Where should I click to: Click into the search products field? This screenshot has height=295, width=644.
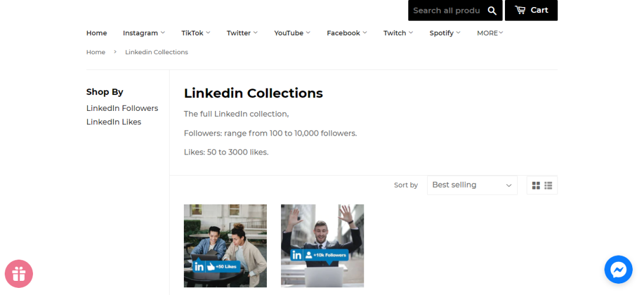click(446, 11)
